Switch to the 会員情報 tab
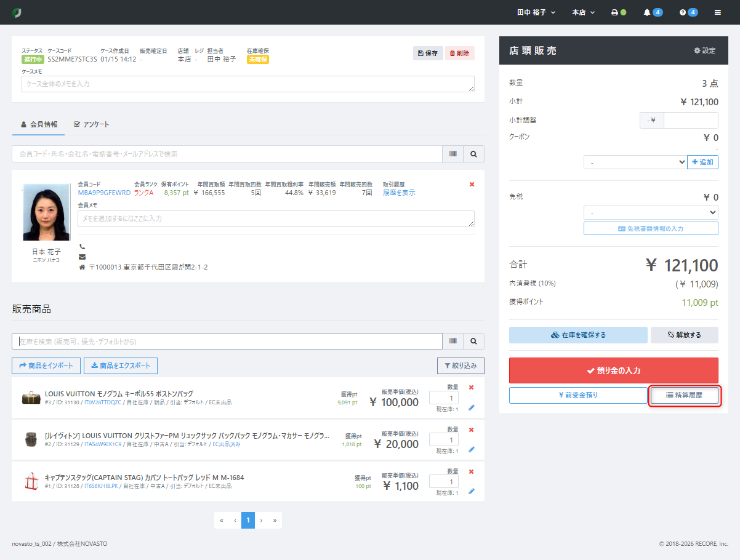740x560 pixels. 39,124
